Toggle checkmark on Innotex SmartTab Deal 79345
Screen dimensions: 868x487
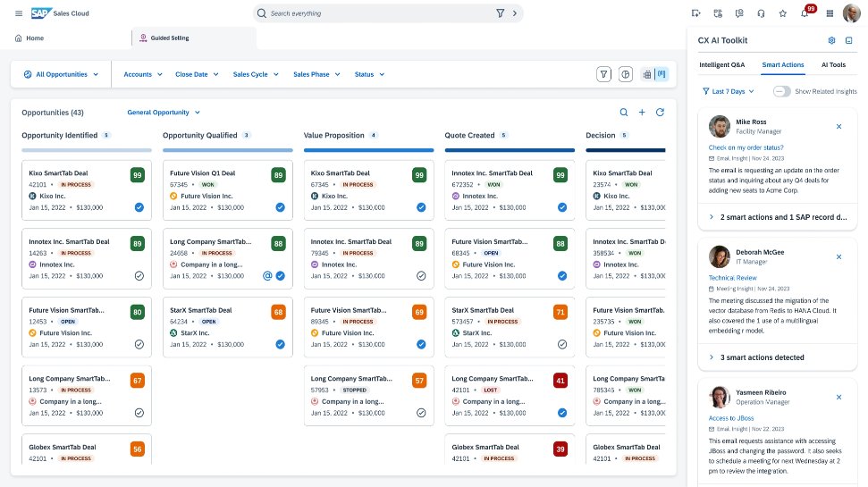[x=421, y=275]
